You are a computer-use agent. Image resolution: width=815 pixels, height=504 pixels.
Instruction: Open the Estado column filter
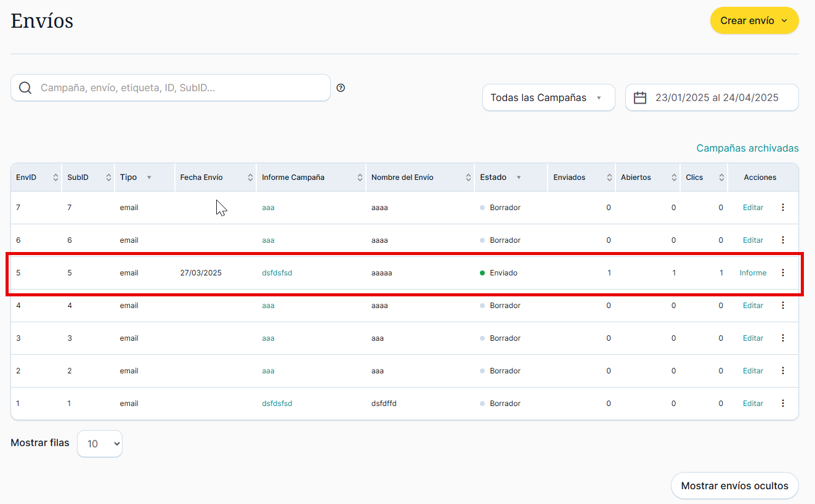click(x=519, y=177)
